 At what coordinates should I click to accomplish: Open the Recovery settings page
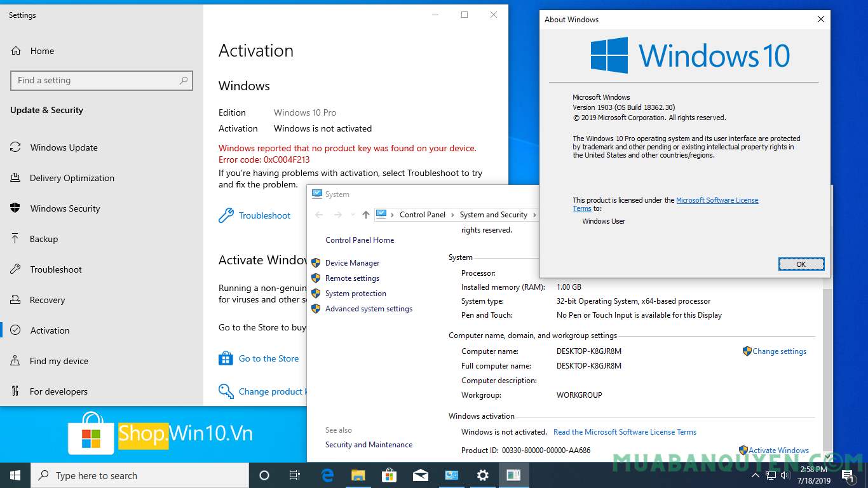pyautogui.click(x=47, y=300)
